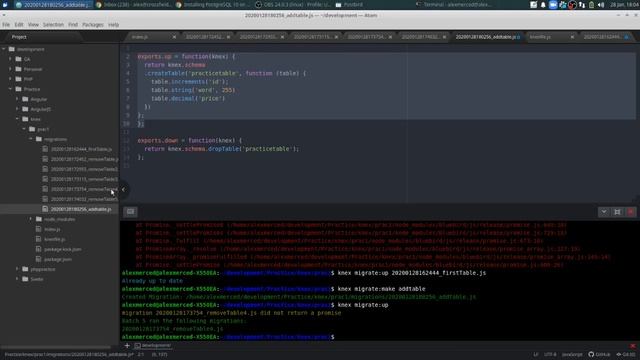
Task: Change the JavaScript grammar selector
Action: (572, 354)
